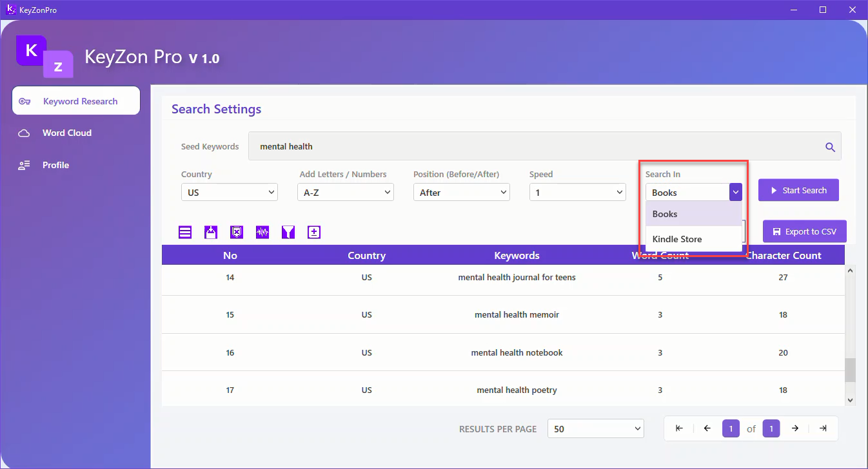Click the waveform icon in toolbar
Viewport: 868px width, 469px height.
(262, 233)
